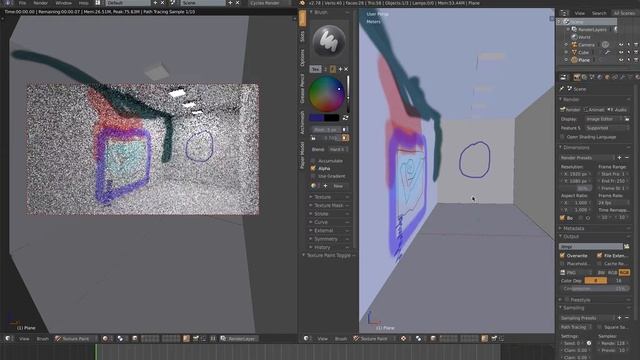
Task: Enable the Use Gradient checkbox
Action: (313, 176)
